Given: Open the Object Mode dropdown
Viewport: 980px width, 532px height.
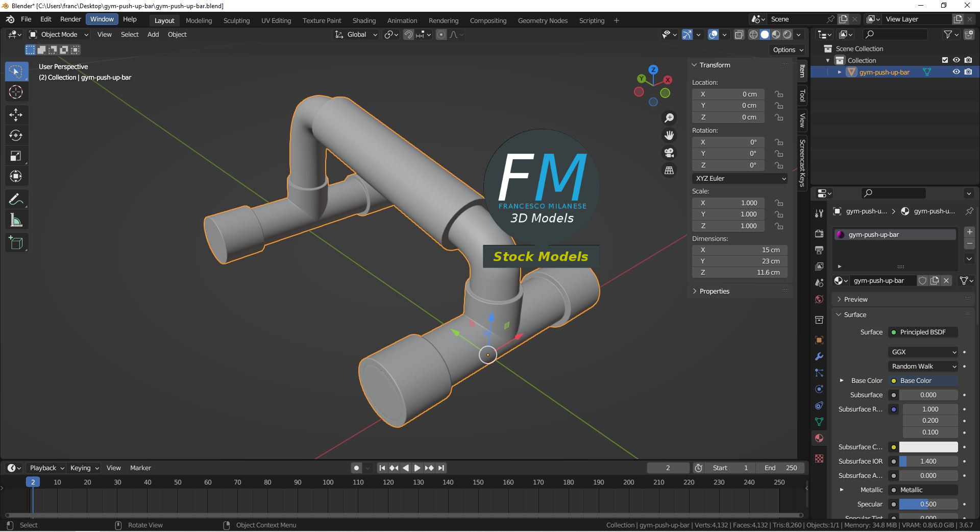Looking at the screenshot, I should (59, 35).
